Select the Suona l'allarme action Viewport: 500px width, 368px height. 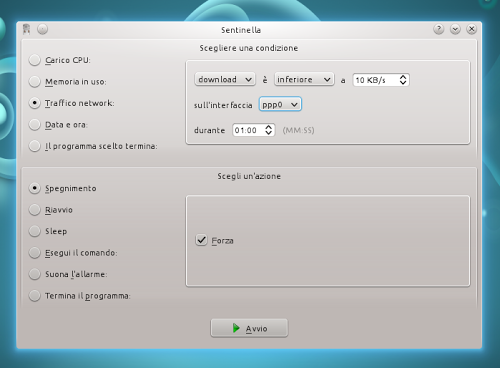(35, 274)
